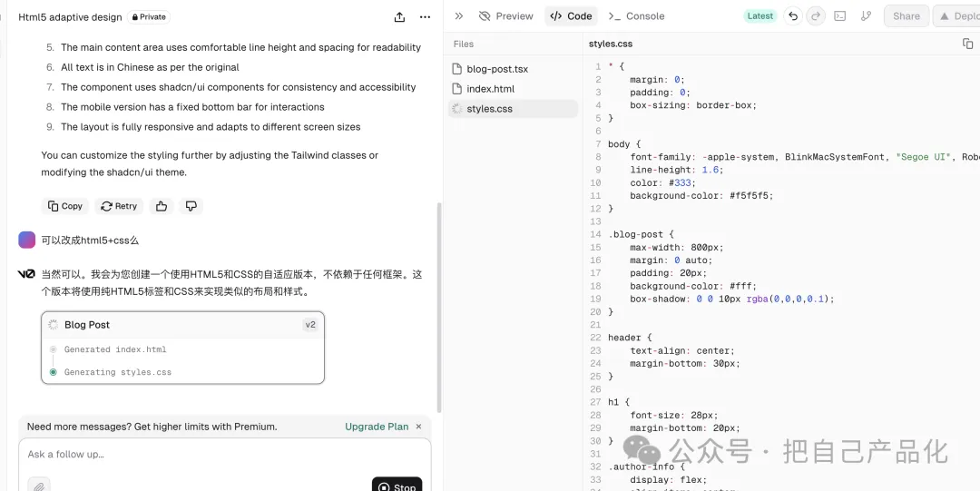The width and height of the screenshot is (980, 491).
Task: Switch to the Code tab
Action: [x=571, y=16]
